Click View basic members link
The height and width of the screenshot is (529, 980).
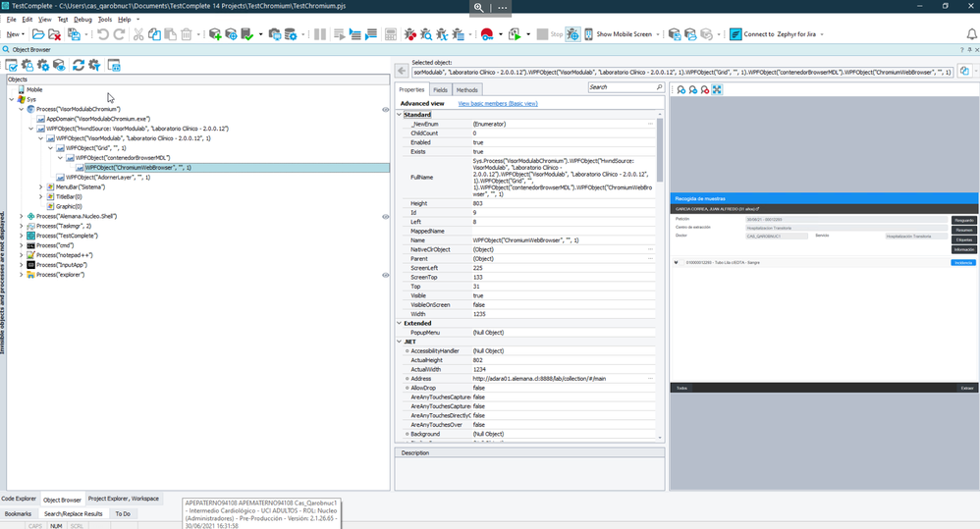tap(497, 103)
